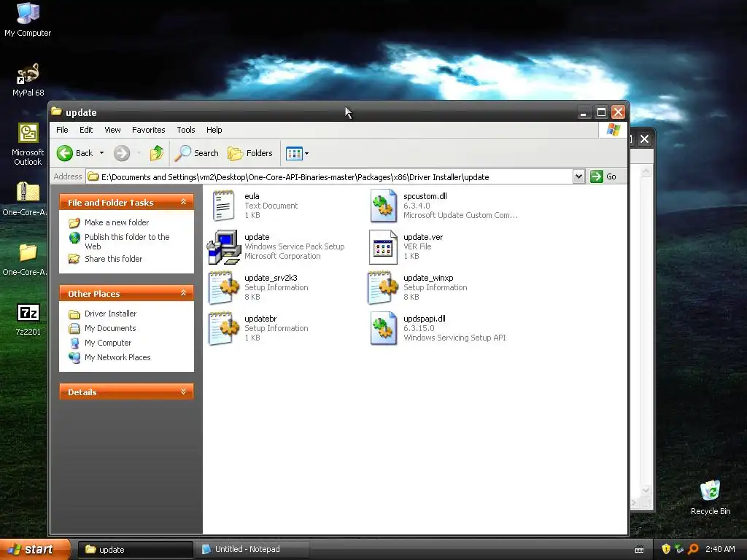Click Share this folder link
This screenshot has width=747, height=560.
(113, 259)
